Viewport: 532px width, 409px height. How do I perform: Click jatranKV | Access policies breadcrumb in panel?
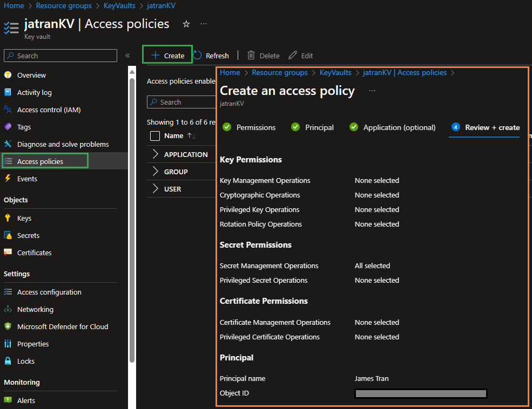[405, 72]
